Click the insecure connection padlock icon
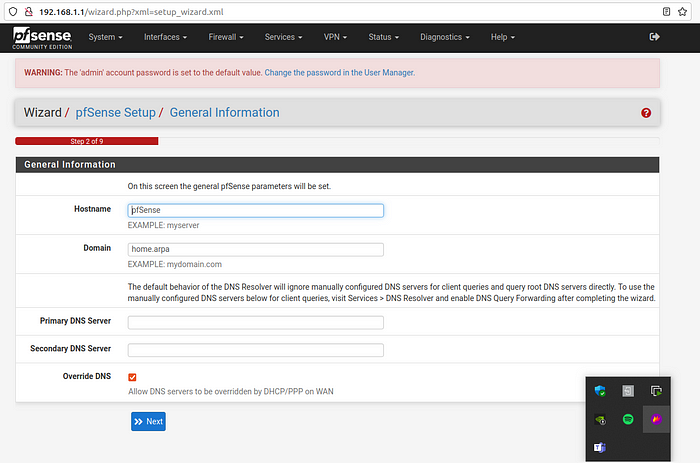The image size is (700, 463). [29, 12]
